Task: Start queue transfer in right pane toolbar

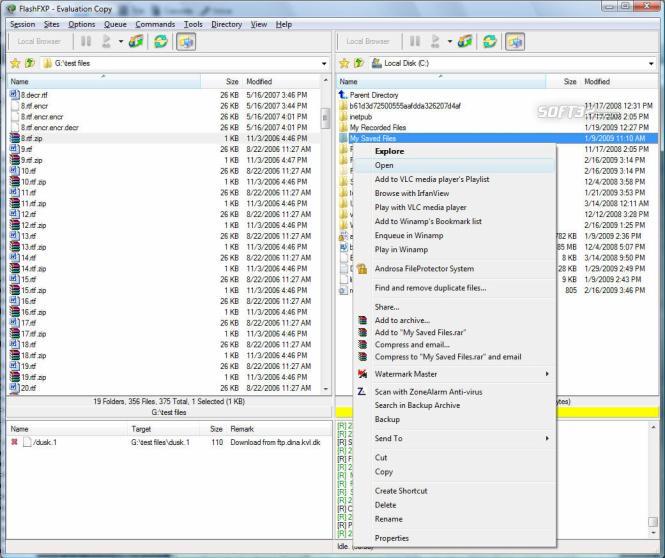Action: coord(435,42)
